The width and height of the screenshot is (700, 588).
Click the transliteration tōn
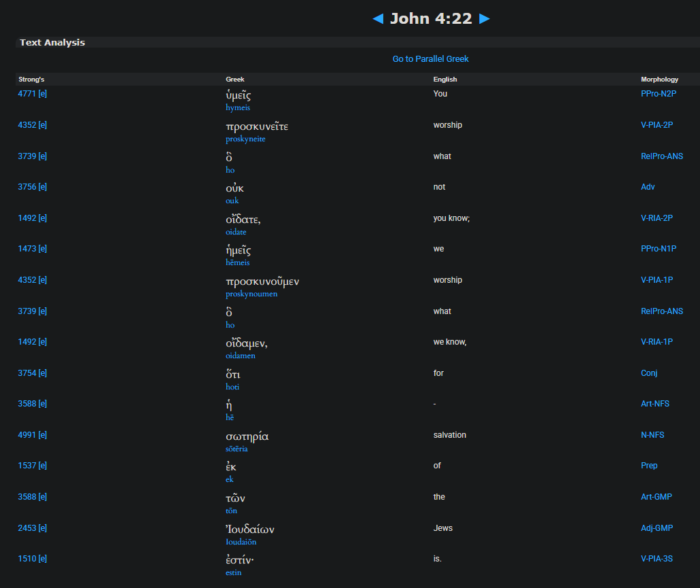tap(231, 511)
